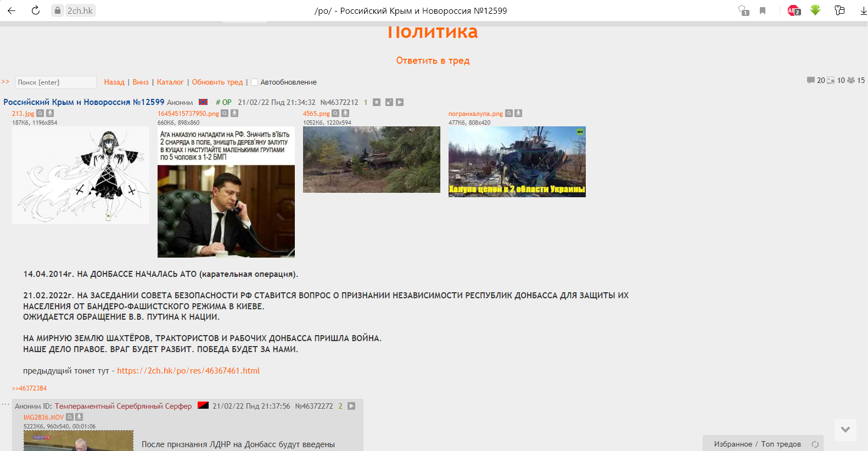868x451 pixels.
Task: Expand the three-dots menu of post 46372272
Action: tap(5, 404)
